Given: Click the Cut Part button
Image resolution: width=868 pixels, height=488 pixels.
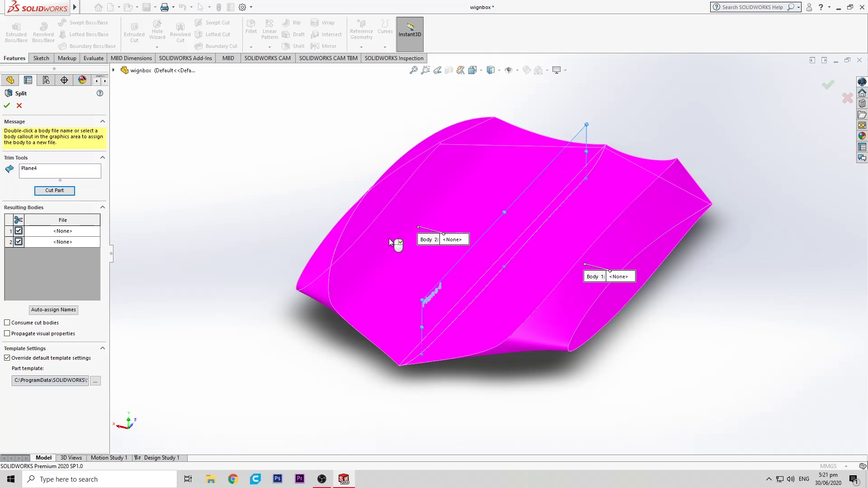Looking at the screenshot, I should click(55, 191).
